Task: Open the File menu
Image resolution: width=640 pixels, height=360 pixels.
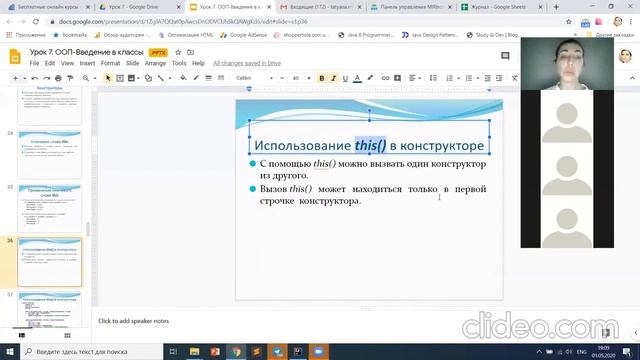Action: pyautogui.click(x=34, y=63)
